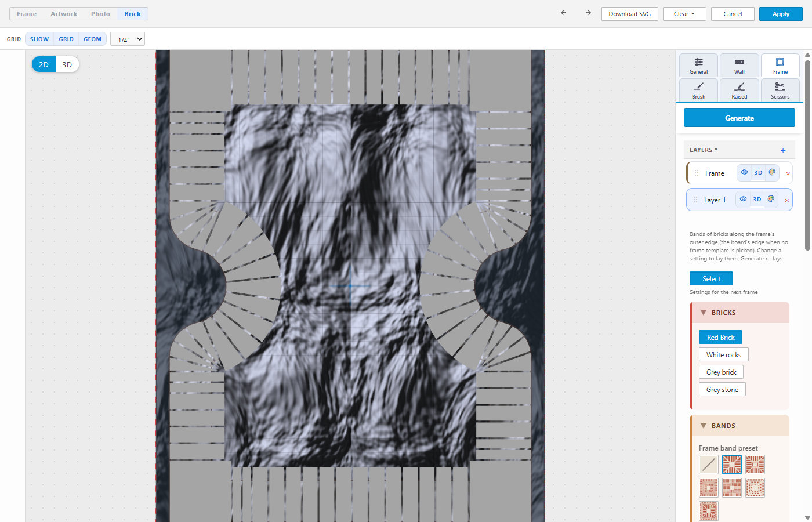The image size is (812, 522).
Task: Toggle 3D for Layer 1
Action: point(757,199)
